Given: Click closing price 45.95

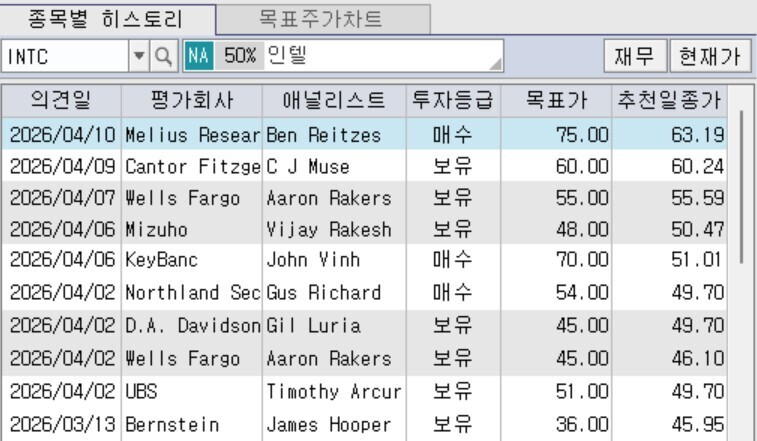Looking at the screenshot, I should click(x=698, y=424).
